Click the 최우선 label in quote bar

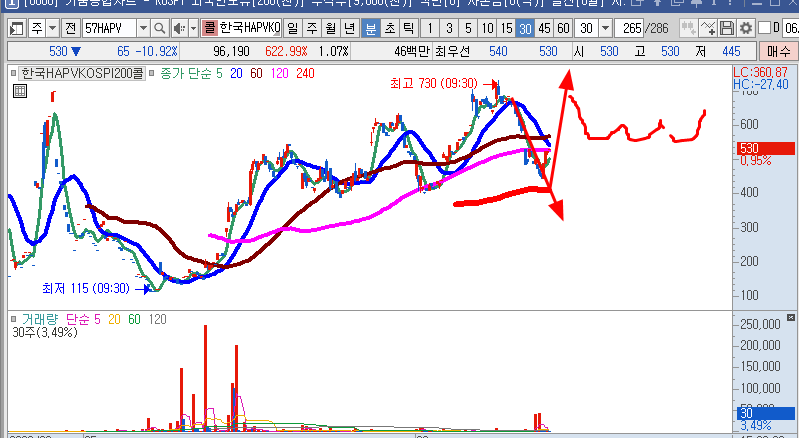pos(452,51)
